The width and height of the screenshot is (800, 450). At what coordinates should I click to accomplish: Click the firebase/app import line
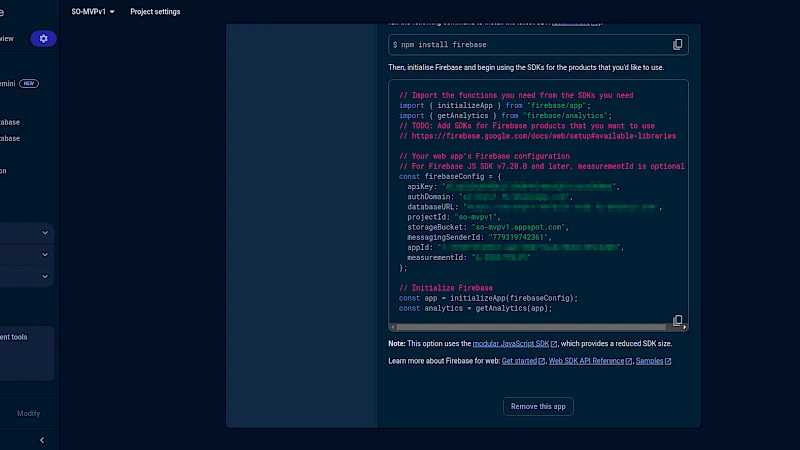coord(494,105)
